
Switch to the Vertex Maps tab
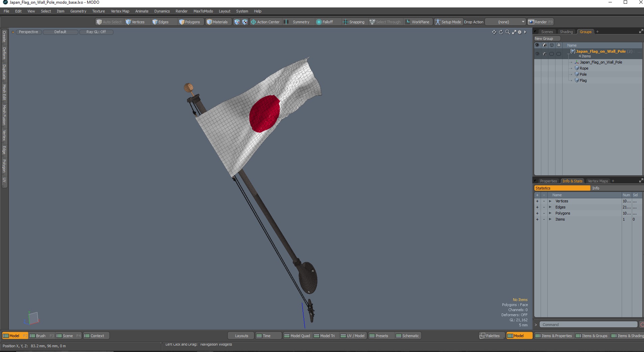click(598, 181)
